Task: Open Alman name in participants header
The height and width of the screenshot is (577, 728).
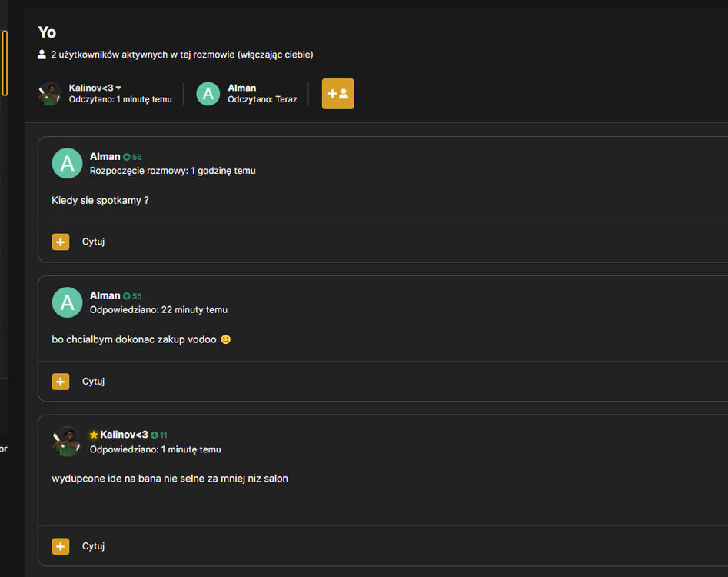Action: [x=242, y=88]
